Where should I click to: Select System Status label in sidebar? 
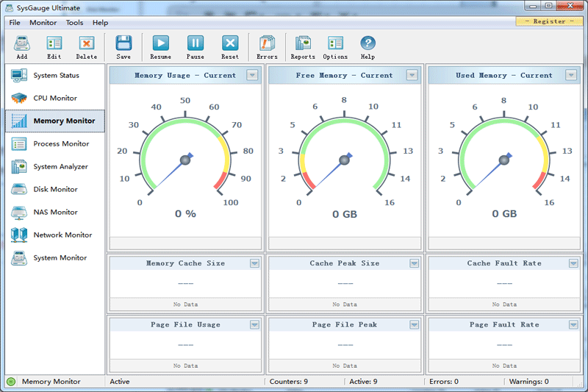[57, 76]
